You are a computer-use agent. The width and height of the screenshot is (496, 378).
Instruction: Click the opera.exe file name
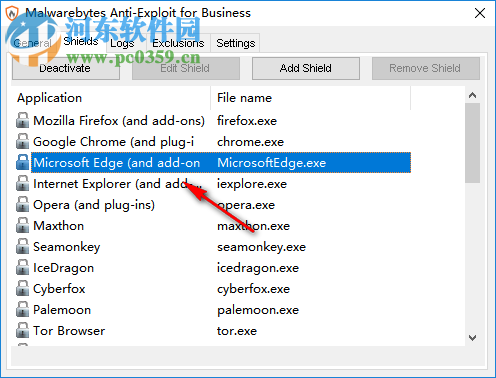point(246,205)
